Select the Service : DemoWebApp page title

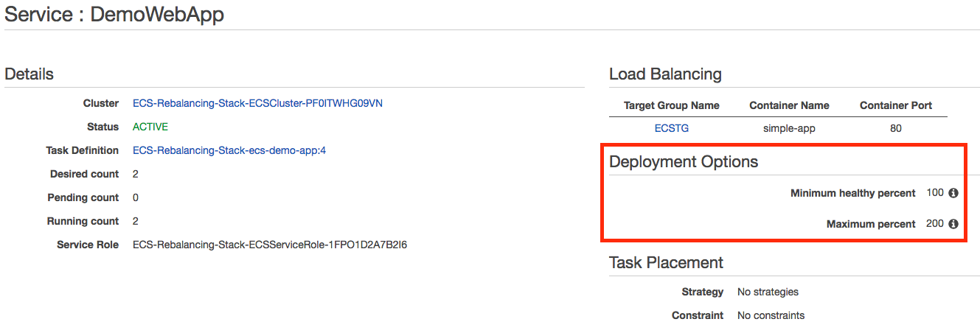(x=114, y=14)
